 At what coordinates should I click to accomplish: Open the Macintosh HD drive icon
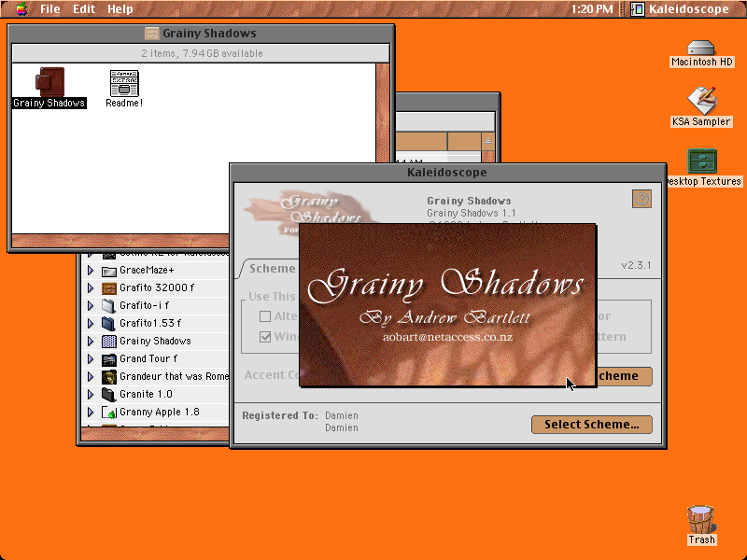pyautogui.click(x=701, y=48)
